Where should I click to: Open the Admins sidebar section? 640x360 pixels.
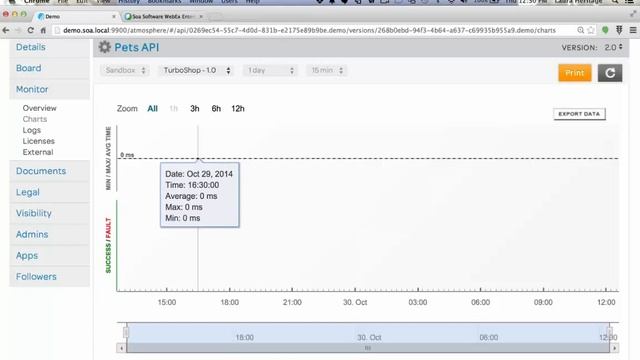pos(49,235)
